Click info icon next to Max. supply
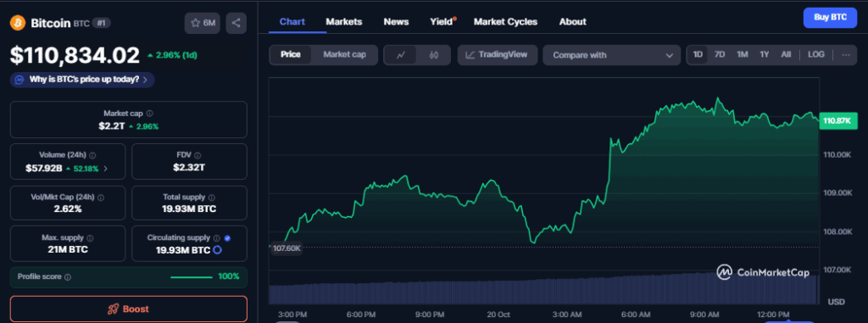The width and height of the screenshot is (868, 323). tap(90, 237)
